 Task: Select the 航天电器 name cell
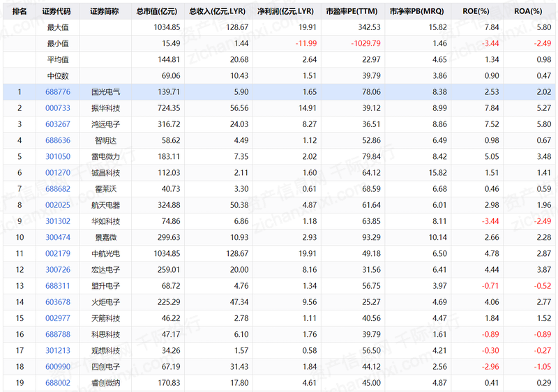[105, 205]
